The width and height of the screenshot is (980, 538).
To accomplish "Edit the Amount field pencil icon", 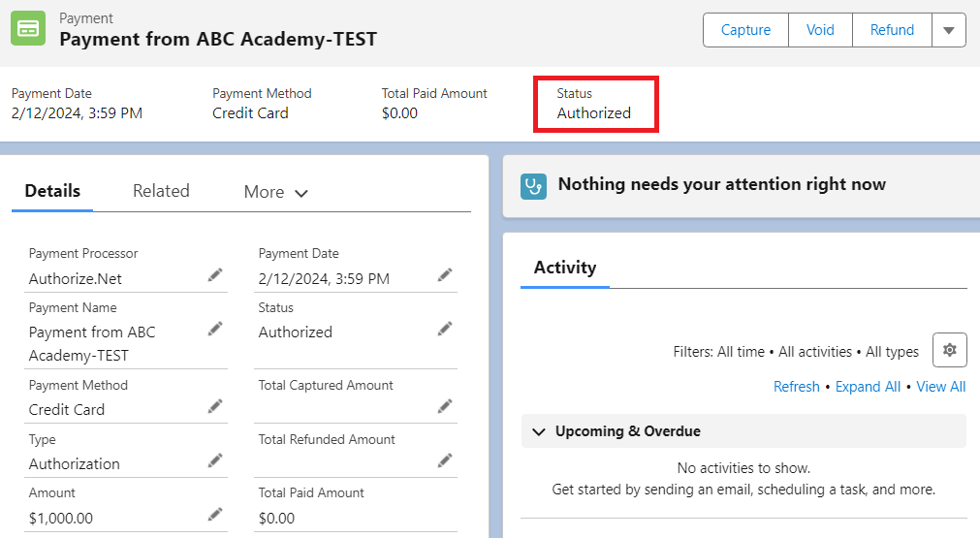I will [215, 514].
